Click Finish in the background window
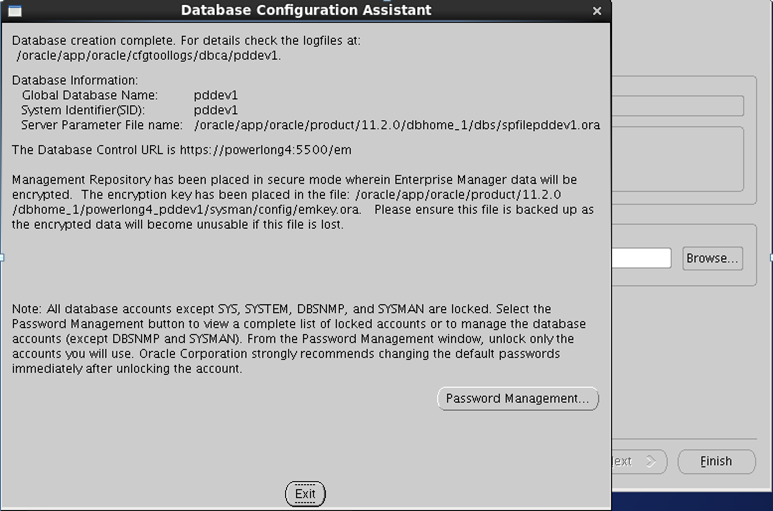 pyautogui.click(x=716, y=461)
